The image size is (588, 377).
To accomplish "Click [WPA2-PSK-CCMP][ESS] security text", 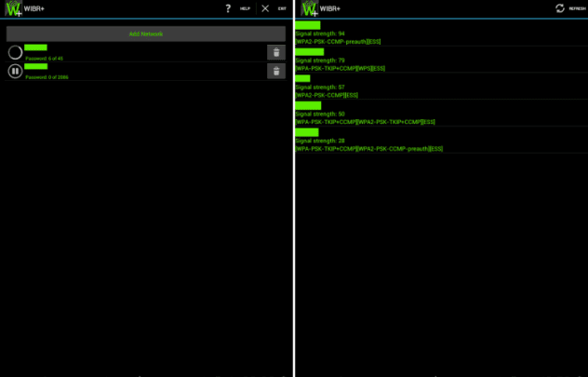I will (x=327, y=95).
